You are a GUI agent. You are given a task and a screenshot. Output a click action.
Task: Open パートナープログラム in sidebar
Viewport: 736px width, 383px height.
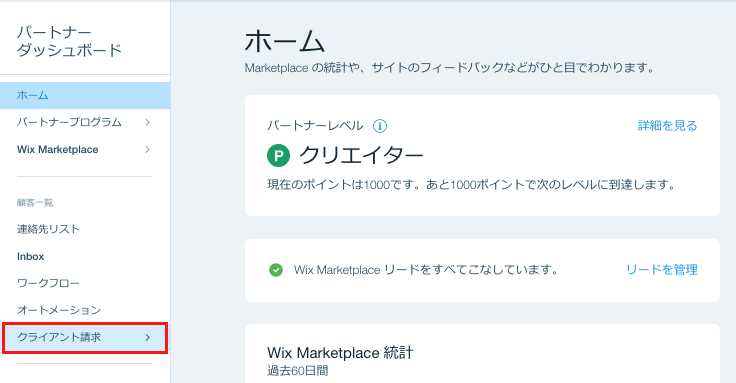pos(85,123)
